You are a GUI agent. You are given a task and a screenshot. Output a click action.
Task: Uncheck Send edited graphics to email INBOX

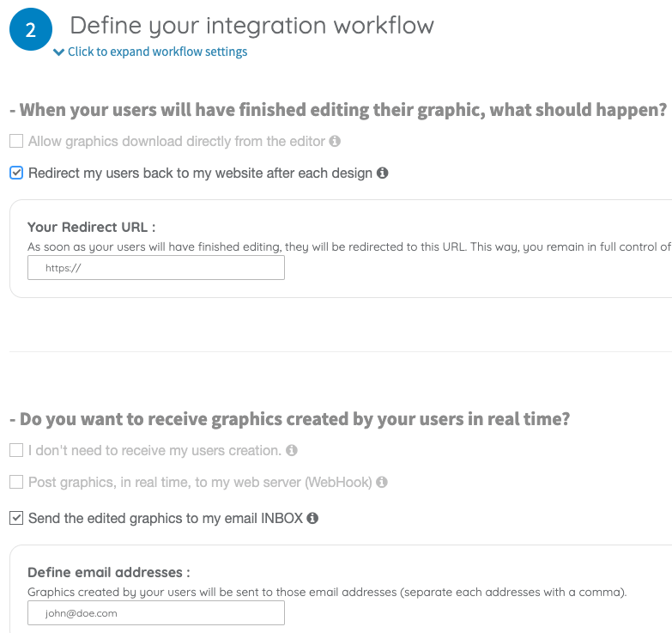click(16, 518)
